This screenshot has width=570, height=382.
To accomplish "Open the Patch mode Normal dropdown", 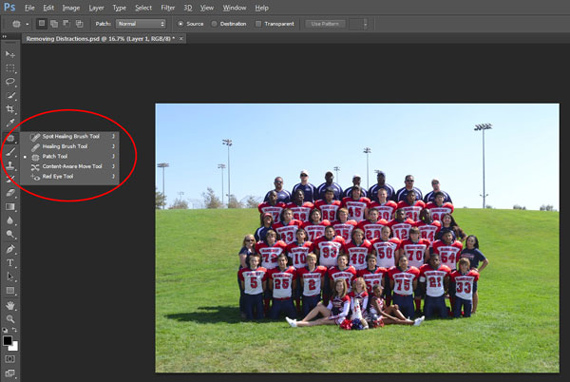I will tap(141, 24).
